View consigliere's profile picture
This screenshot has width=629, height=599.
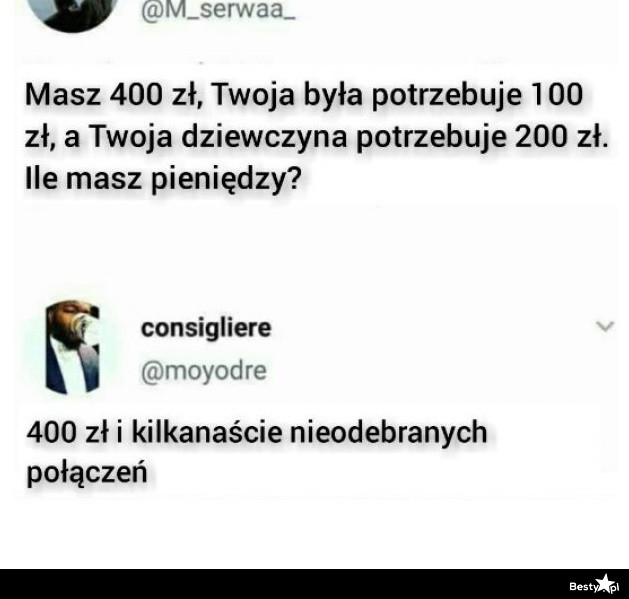(x=72, y=347)
